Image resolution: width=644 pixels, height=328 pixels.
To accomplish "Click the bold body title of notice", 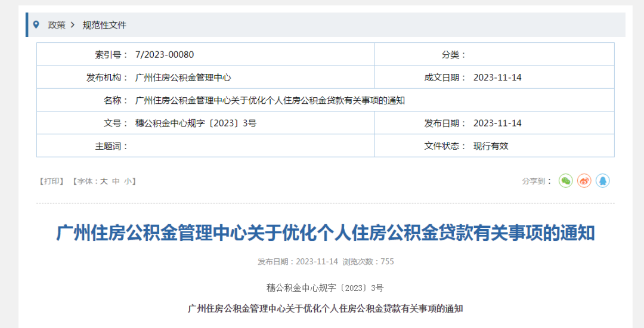I will [326, 309].
